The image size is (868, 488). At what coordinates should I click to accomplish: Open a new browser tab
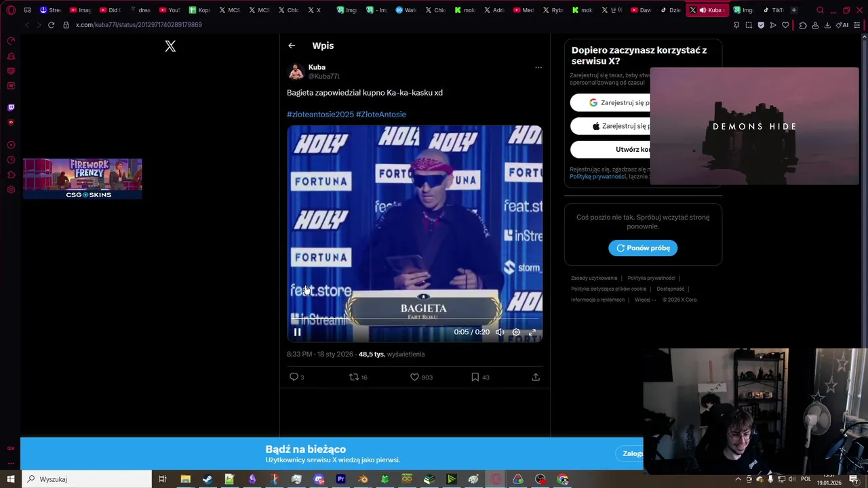pos(794,10)
